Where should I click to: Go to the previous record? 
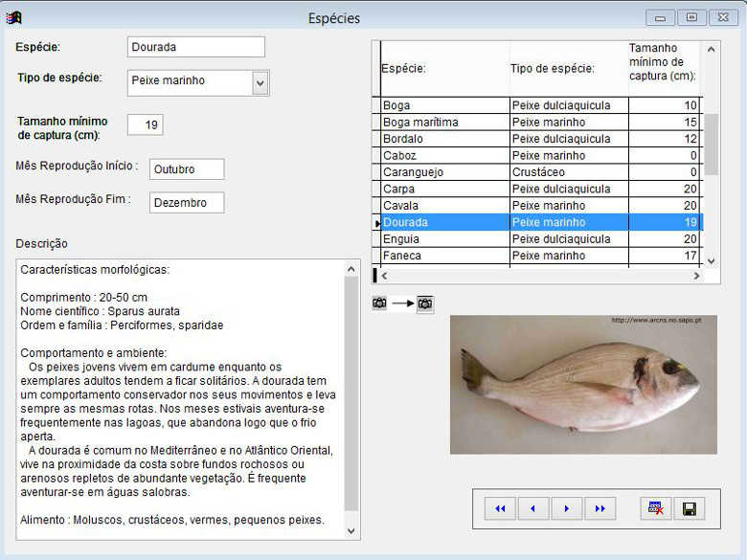[533, 508]
